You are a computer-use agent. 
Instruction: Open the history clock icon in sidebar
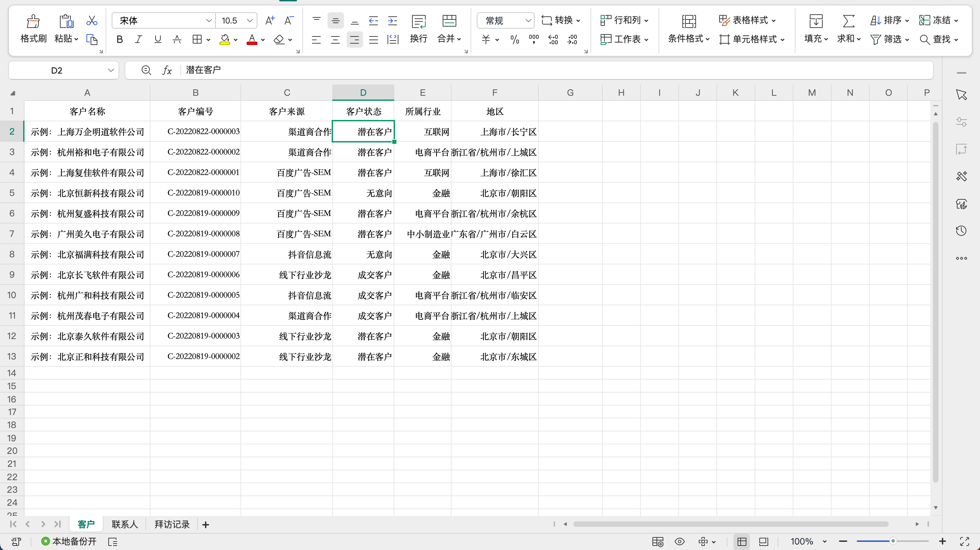pos(961,231)
